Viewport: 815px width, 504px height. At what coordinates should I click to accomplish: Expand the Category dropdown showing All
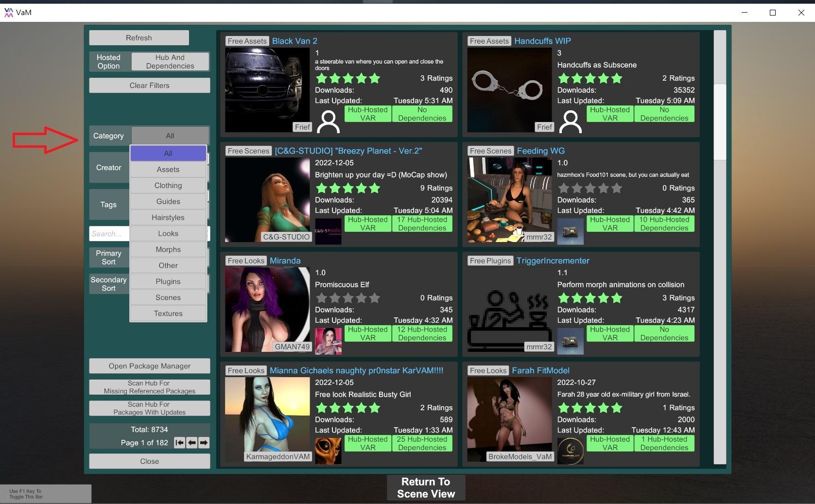[x=170, y=136]
